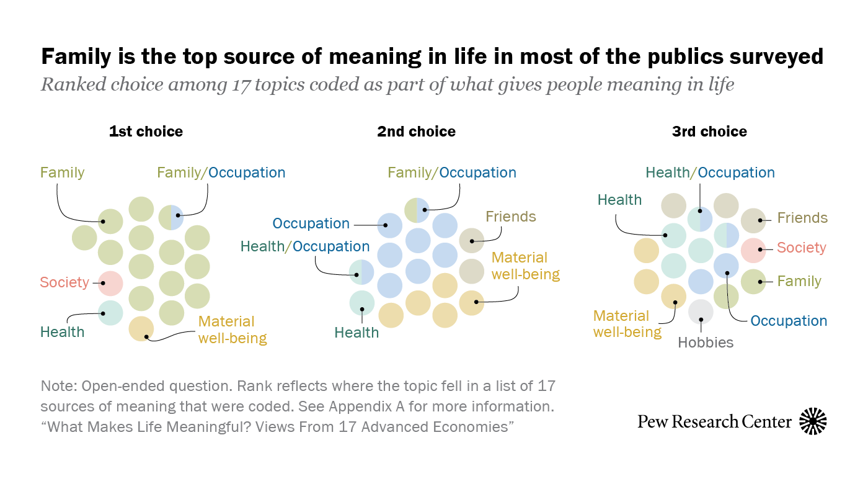868x489 pixels.
Task: Click the main chart headline about Family
Action: pos(432,56)
